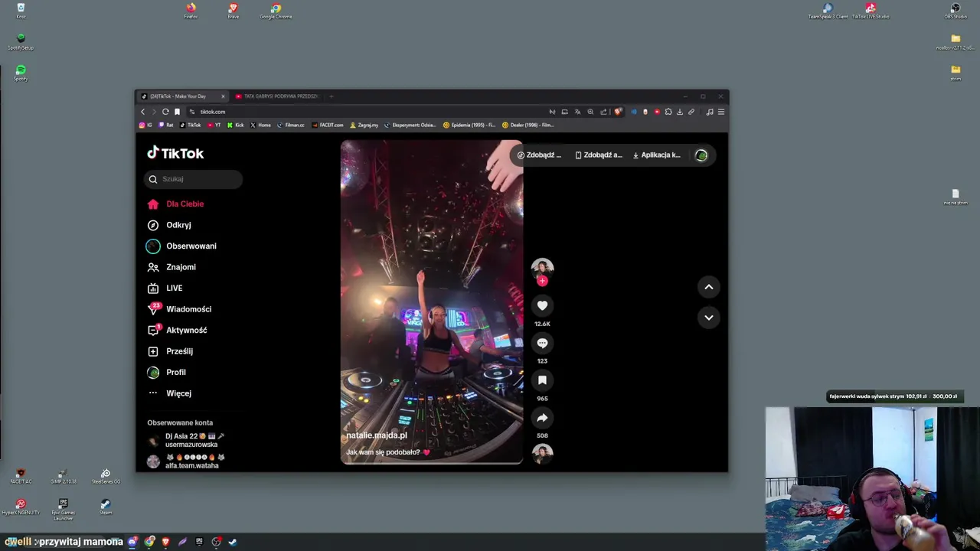Open the Epidemia (1995) bookmark
This screenshot has height=551, width=980.
point(470,125)
